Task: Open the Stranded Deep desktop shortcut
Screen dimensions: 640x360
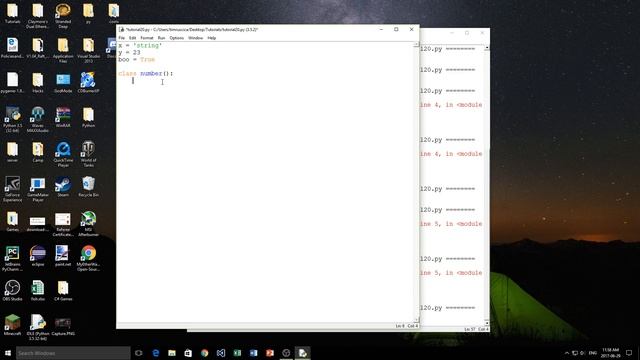Action: (x=63, y=16)
